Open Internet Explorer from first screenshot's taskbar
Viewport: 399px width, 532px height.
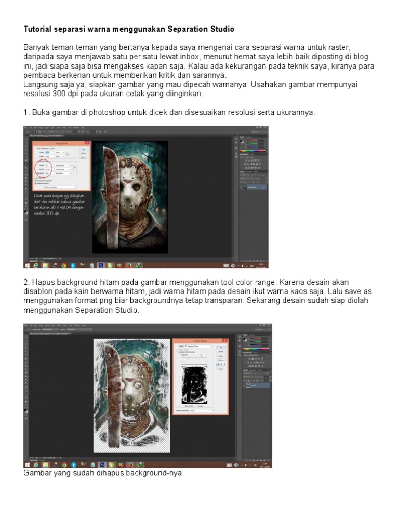point(36,265)
